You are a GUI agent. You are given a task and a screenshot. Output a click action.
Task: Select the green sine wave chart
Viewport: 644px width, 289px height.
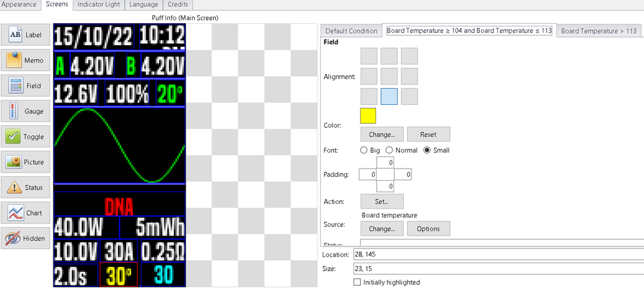point(120,145)
